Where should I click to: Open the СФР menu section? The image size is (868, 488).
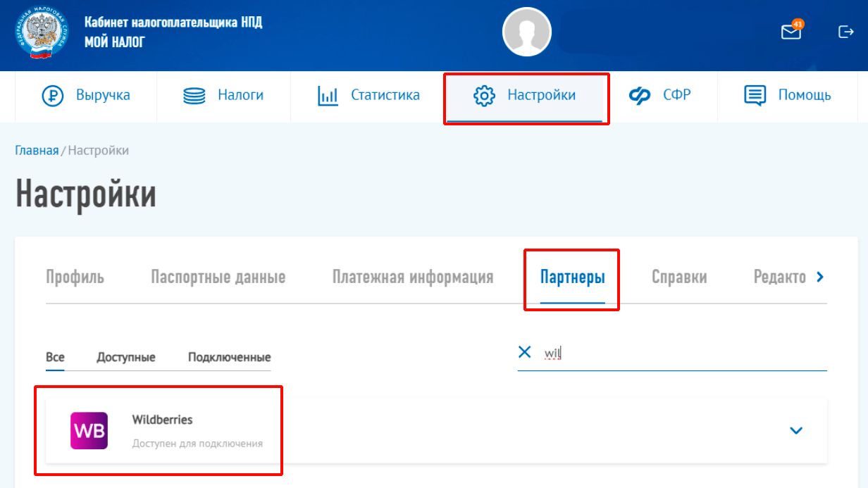660,96
